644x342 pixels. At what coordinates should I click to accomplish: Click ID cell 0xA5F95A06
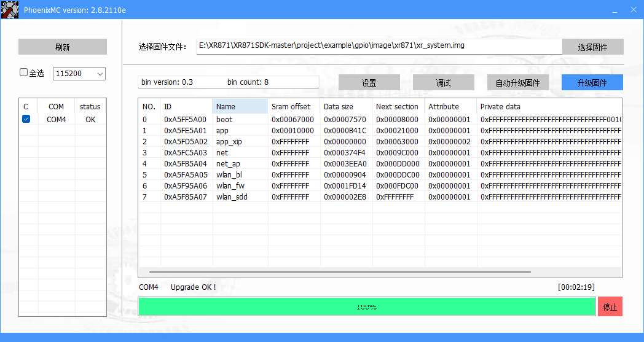186,186
